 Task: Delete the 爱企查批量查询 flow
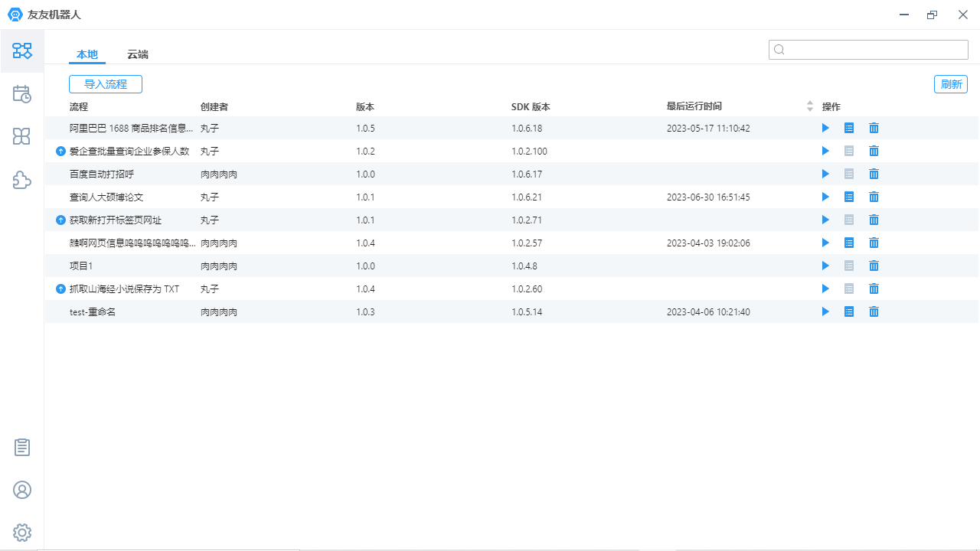(874, 151)
